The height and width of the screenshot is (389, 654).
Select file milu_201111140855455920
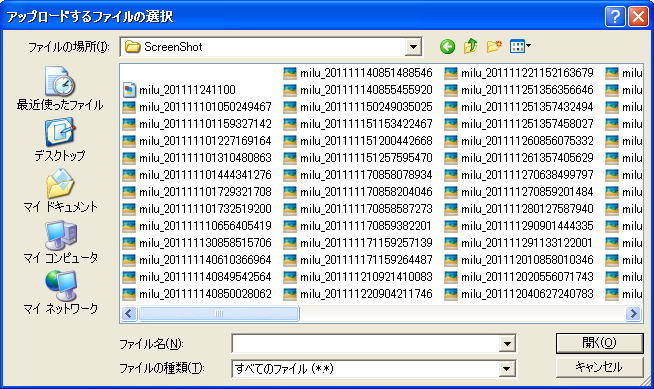point(358,90)
